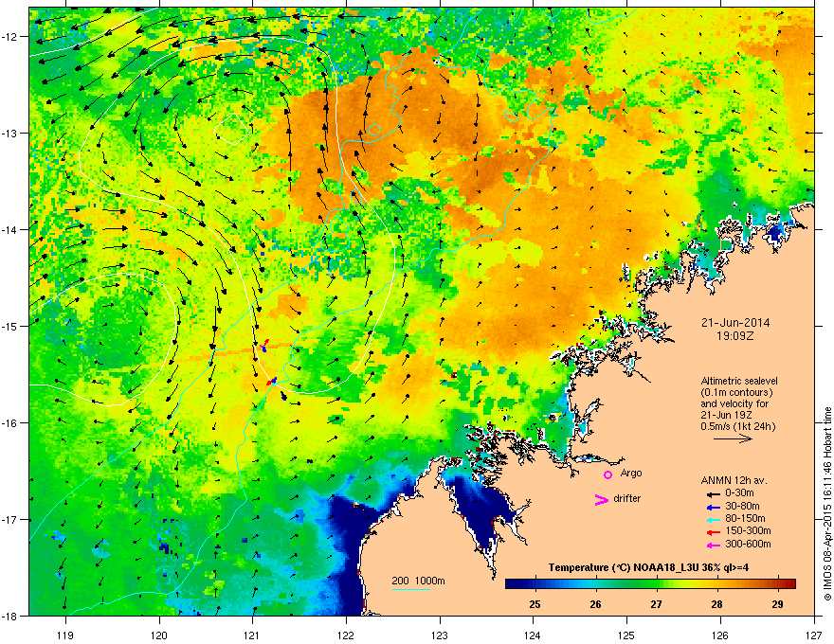834x644 pixels.
Task: Click the magenta Argo circle legend symbol
Action: (x=607, y=474)
